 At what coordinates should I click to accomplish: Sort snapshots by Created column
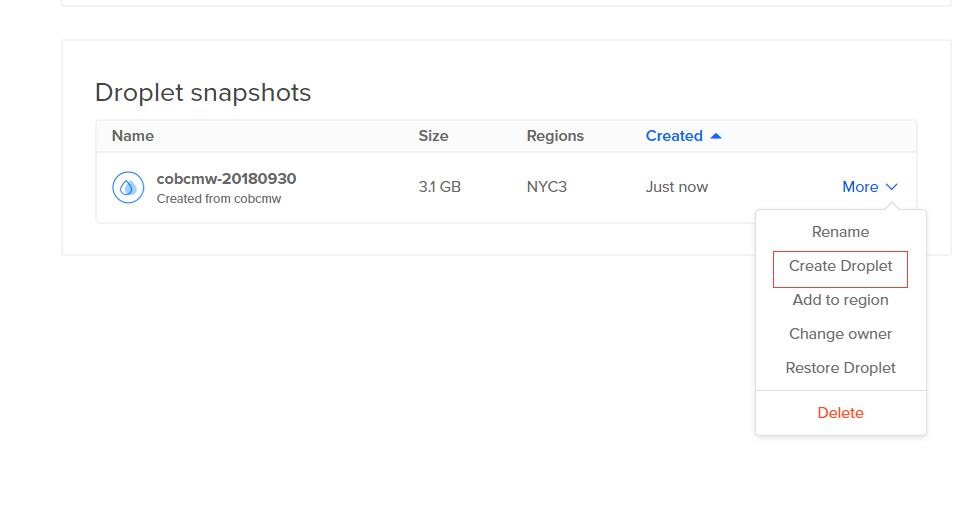point(674,136)
